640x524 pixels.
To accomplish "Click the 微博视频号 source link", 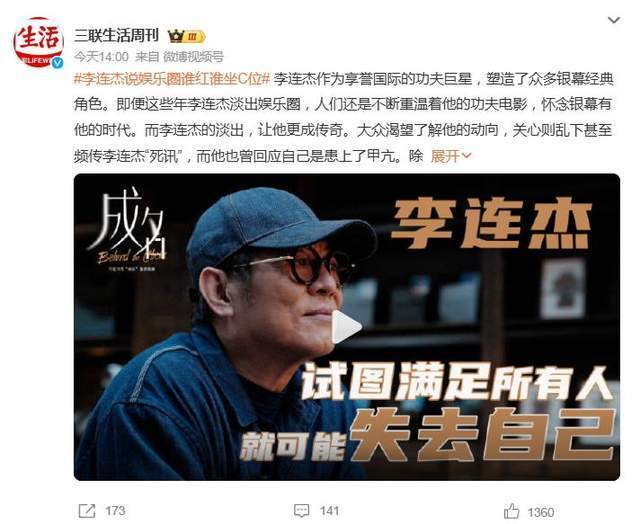I will coord(193,57).
